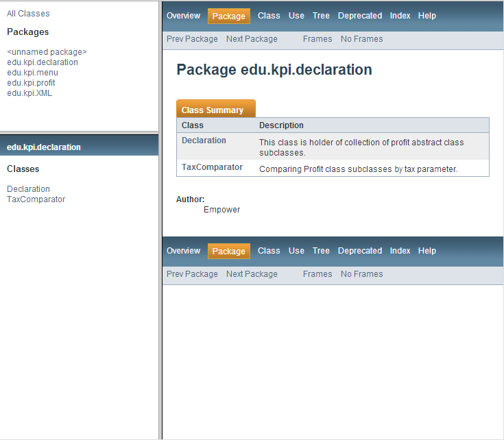Go to Next Package in top sub-navigation
Screen dimensions: 504x440
point(252,39)
